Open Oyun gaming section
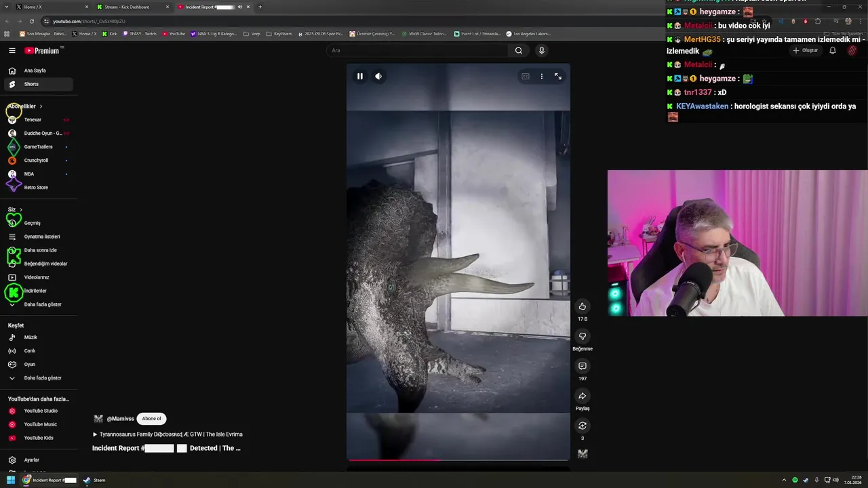Viewport: 868px width, 488px height. point(39,365)
